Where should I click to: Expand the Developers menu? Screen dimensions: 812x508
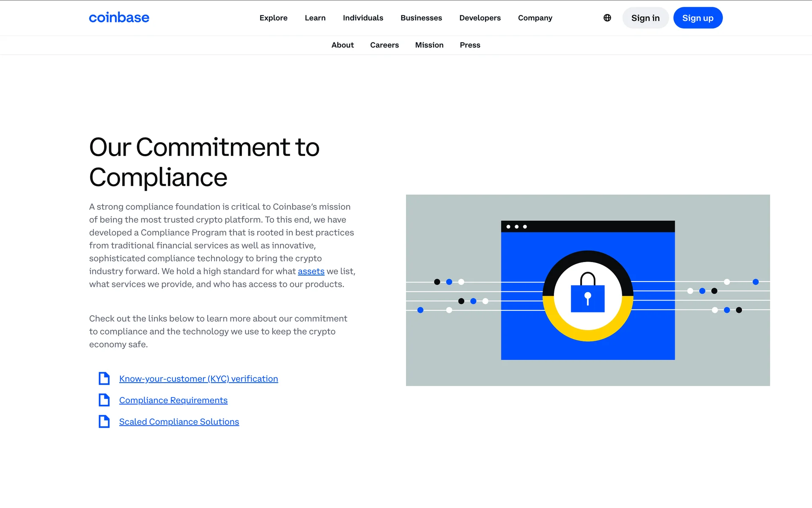tap(480, 18)
